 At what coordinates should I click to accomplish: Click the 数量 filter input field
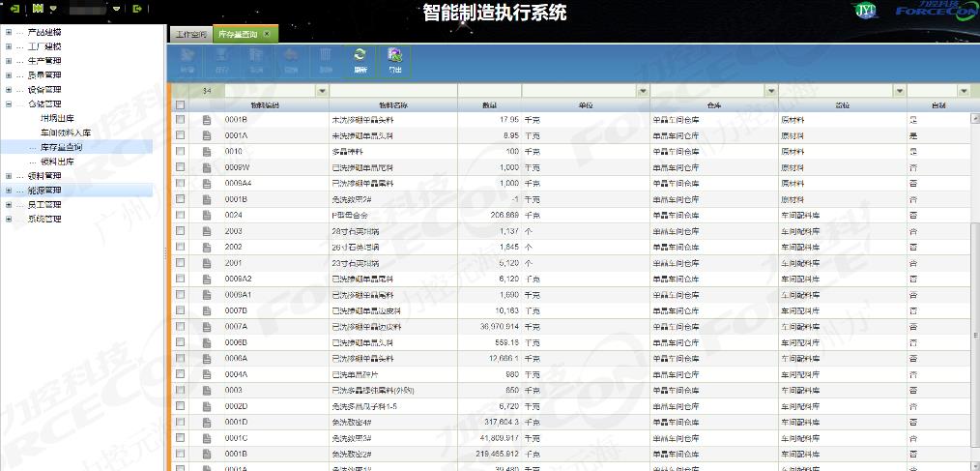(489, 91)
